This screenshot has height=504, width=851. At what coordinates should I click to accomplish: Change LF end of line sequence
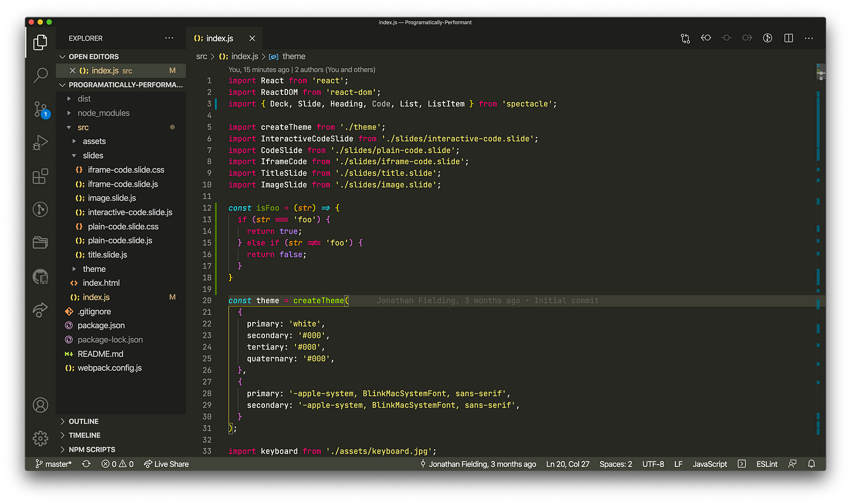(x=678, y=464)
